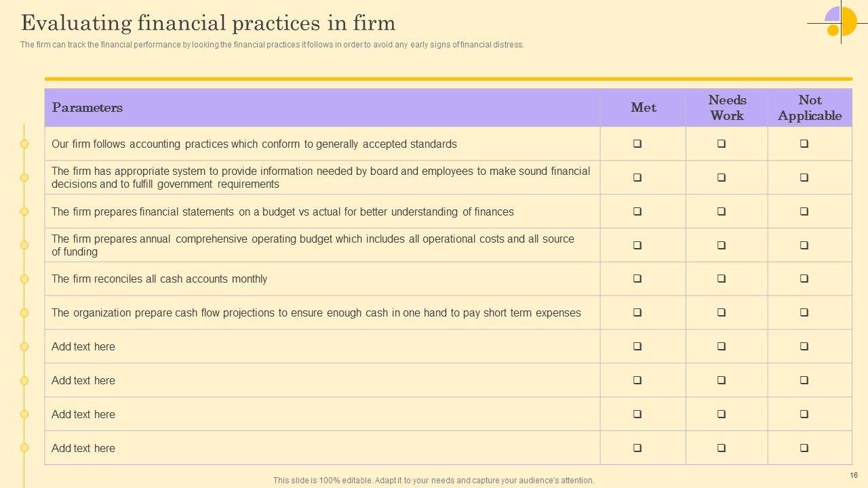This screenshot has height=488, width=868.
Task: Select the Met column header
Action: pyautogui.click(x=643, y=108)
